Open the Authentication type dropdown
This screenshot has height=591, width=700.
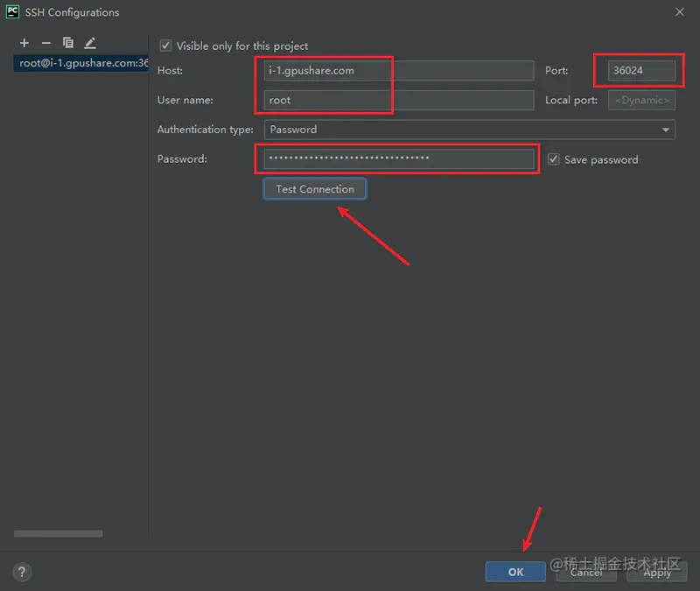(x=469, y=130)
